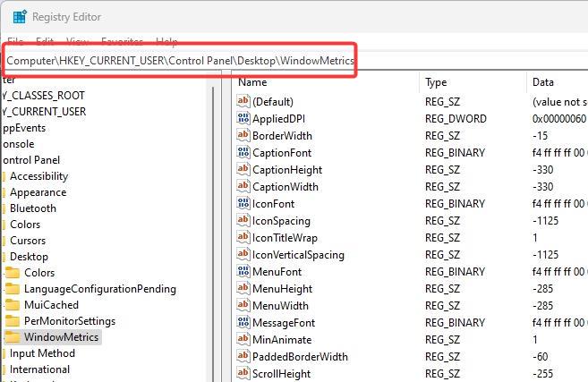Click the PaddedBorderWidth string value icon
Screen dimensions: 588x382
pyautogui.click(x=243, y=356)
